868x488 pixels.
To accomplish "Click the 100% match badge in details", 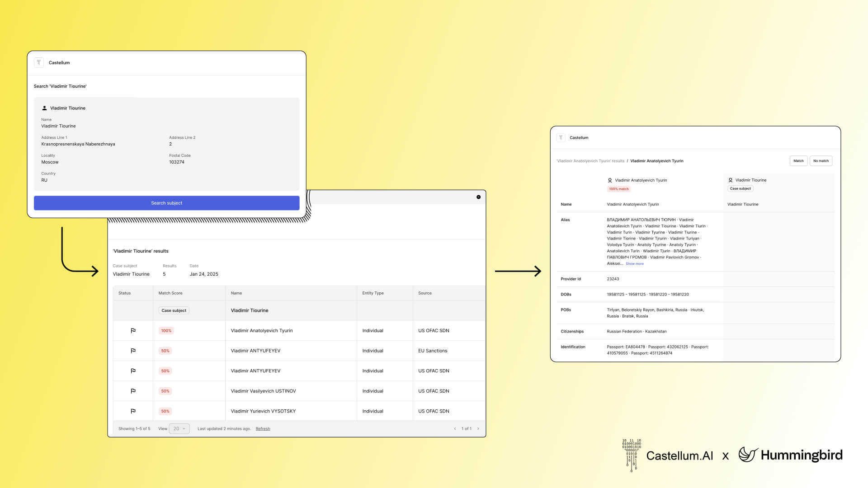I will [x=619, y=189].
